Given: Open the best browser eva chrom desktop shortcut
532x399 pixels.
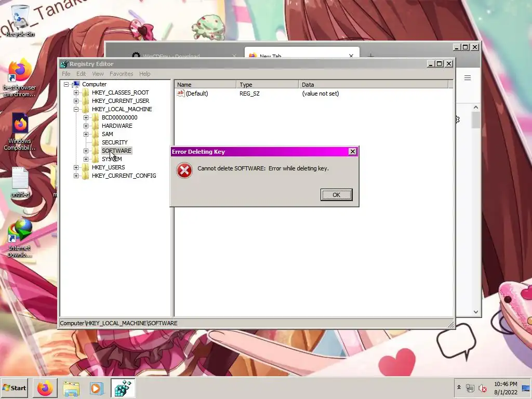Looking at the screenshot, I should [19, 79].
